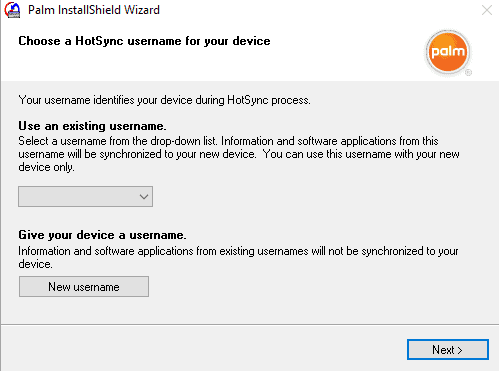
Task: Continue with the Next > button
Action: click(448, 350)
